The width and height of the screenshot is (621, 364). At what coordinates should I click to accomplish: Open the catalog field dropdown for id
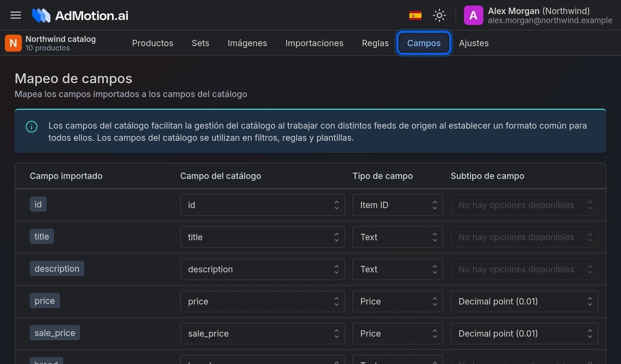262,205
